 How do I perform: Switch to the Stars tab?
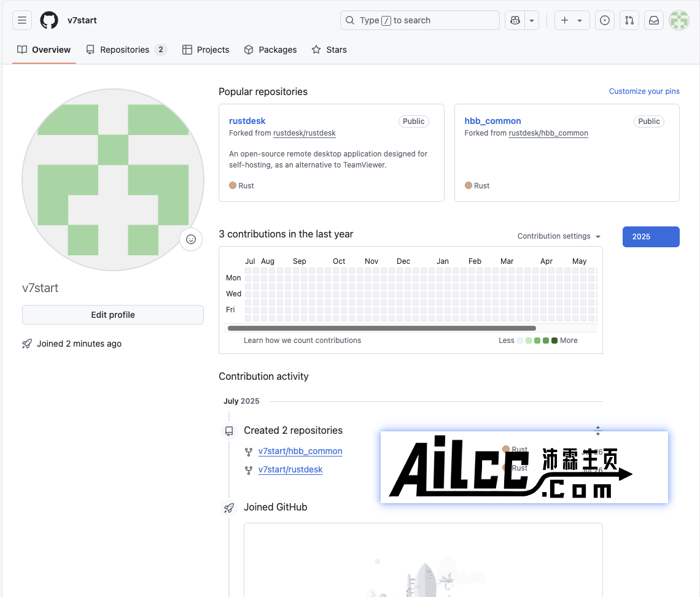point(329,50)
